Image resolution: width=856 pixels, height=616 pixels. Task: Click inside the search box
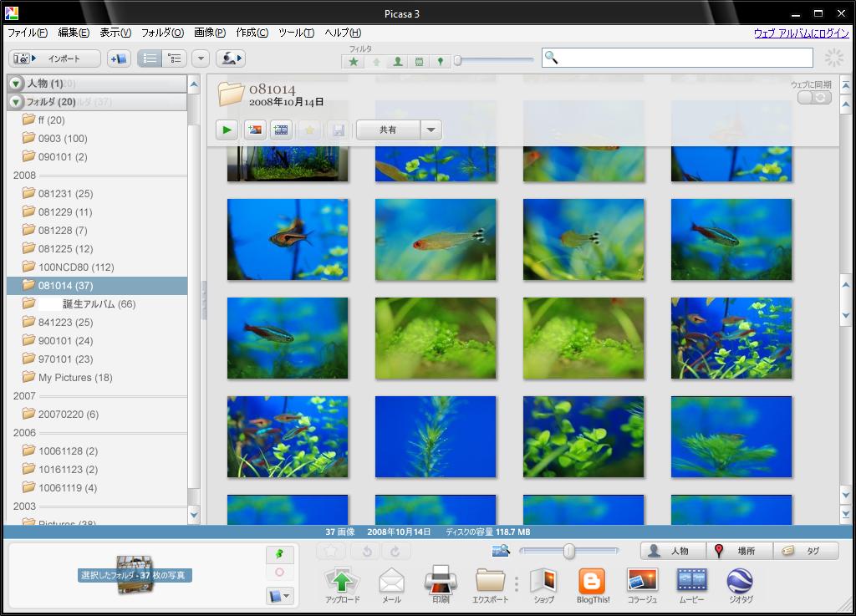pyautogui.click(x=677, y=58)
